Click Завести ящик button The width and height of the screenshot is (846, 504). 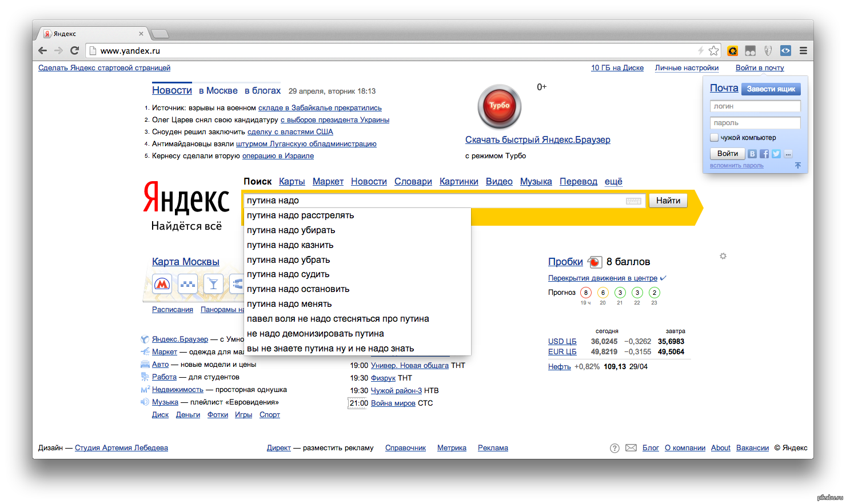click(x=771, y=89)
